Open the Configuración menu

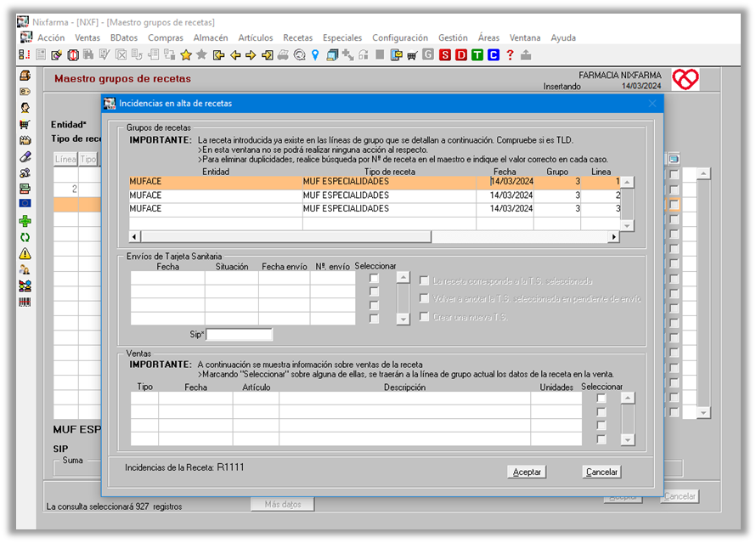(x=400, y=37)
